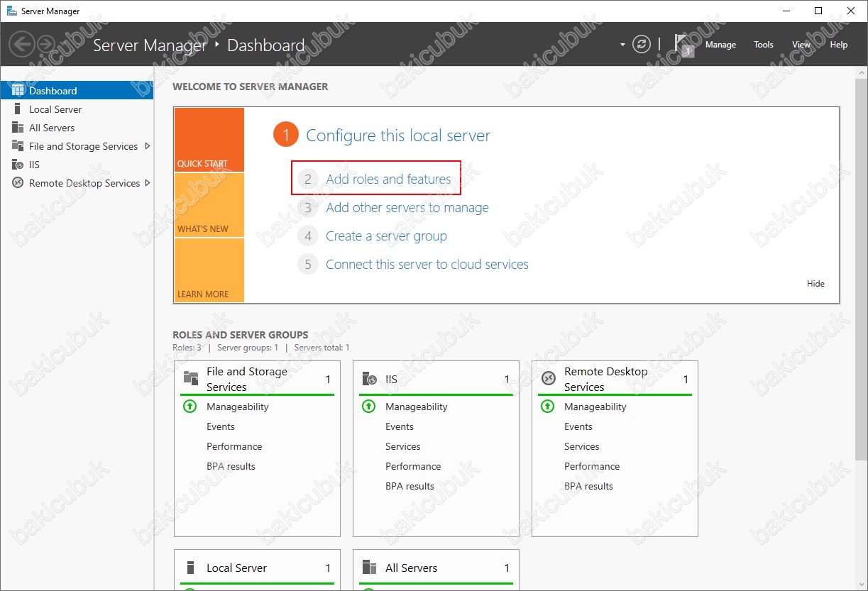This screenshot has width=868, height=591.
Task: Open Performance in Remote Desktop Services tile
Action: [x=592, y=466]
